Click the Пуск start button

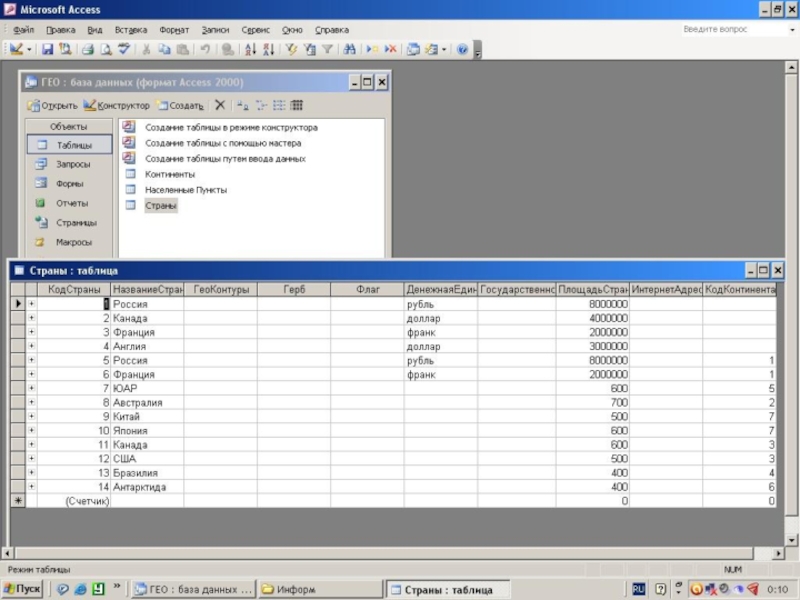22,589
